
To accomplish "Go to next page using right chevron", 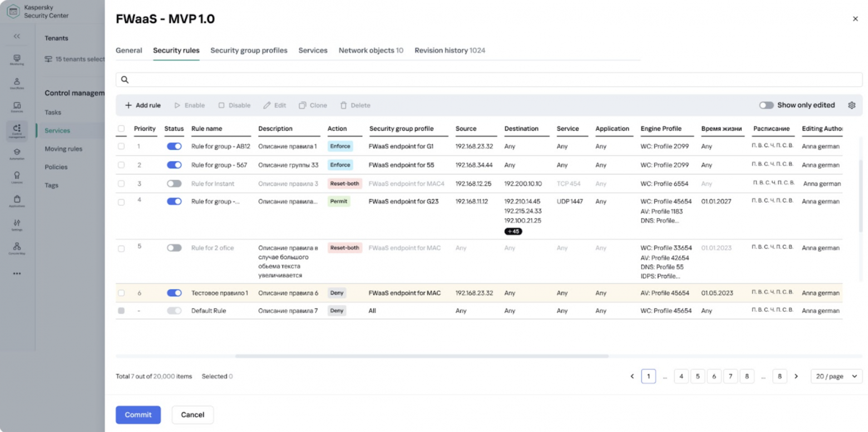I will pos(796,376).
